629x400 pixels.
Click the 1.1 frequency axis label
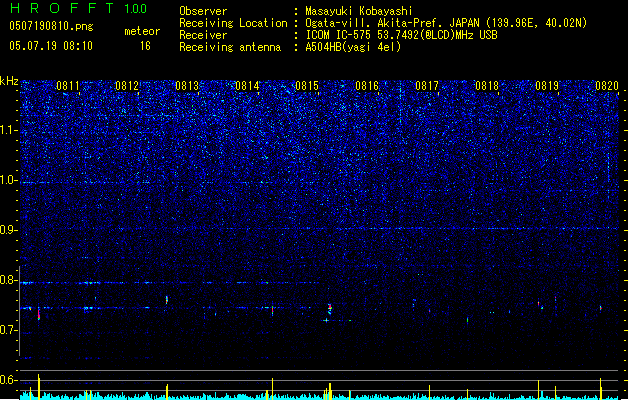pos(9,130)
